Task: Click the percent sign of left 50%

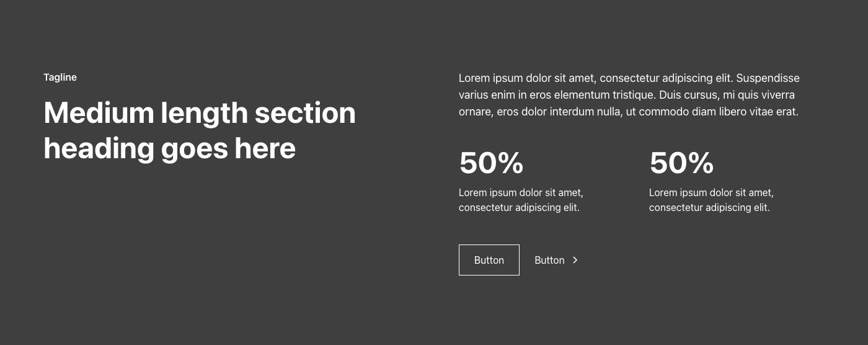Action: 511,163
